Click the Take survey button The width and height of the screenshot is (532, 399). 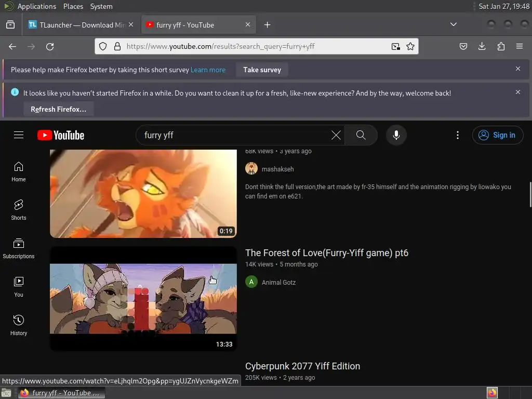point(262,70)
